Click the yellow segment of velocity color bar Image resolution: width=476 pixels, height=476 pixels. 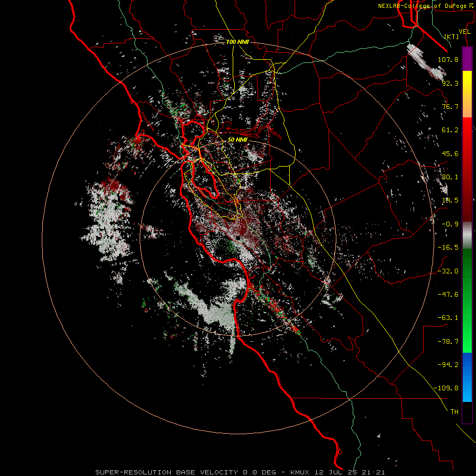tap(467, 94)
